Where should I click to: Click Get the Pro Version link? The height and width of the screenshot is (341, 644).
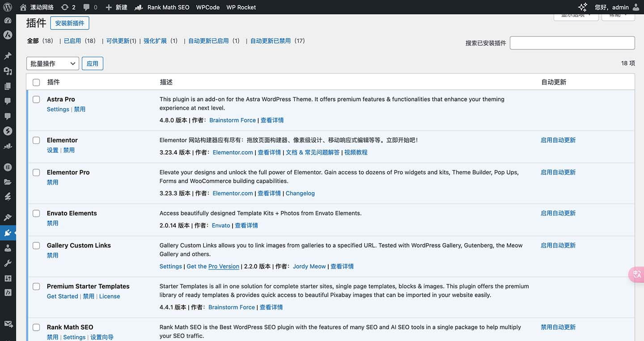pos(213,266)
